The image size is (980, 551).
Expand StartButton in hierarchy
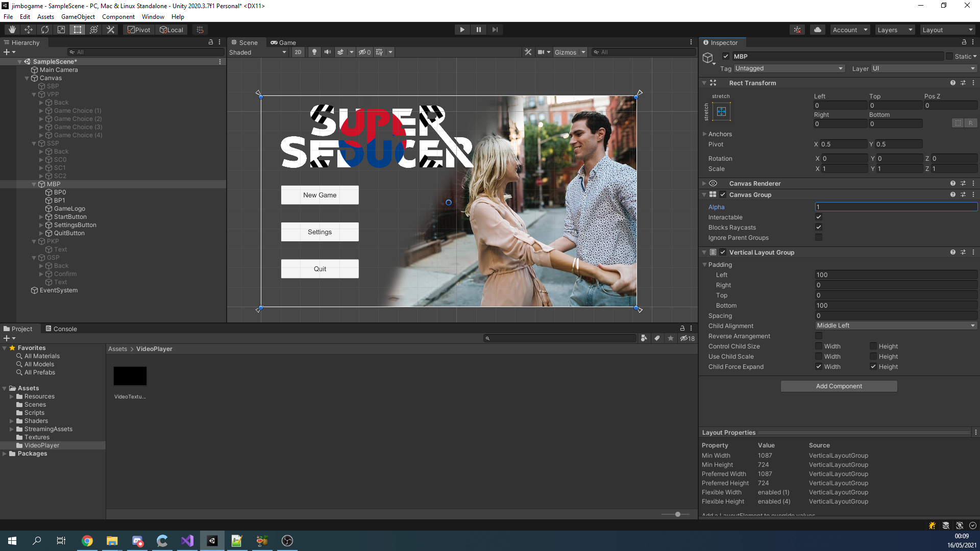click(x=41, y=217)
